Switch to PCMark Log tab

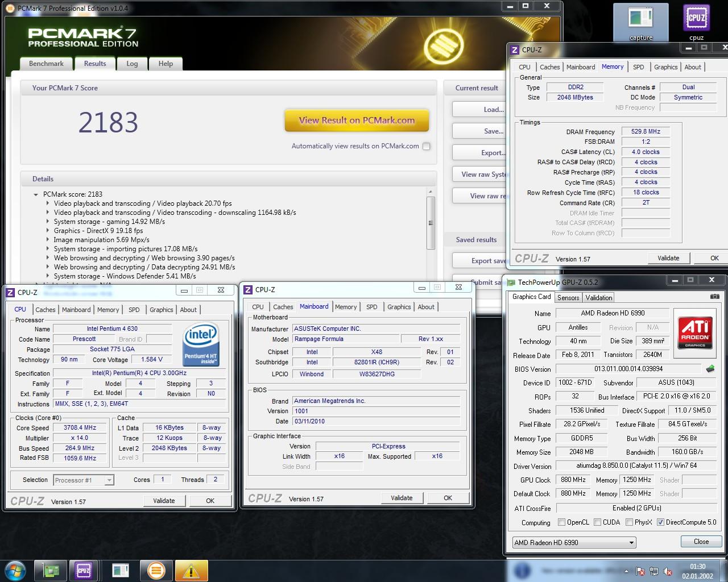click(132, 64)
